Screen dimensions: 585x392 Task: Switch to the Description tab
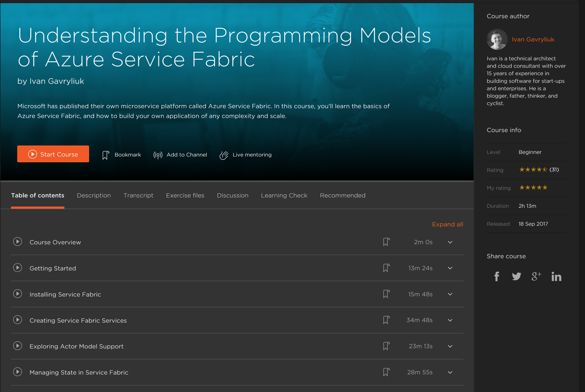pyautogui.click(x=94, y=195)
